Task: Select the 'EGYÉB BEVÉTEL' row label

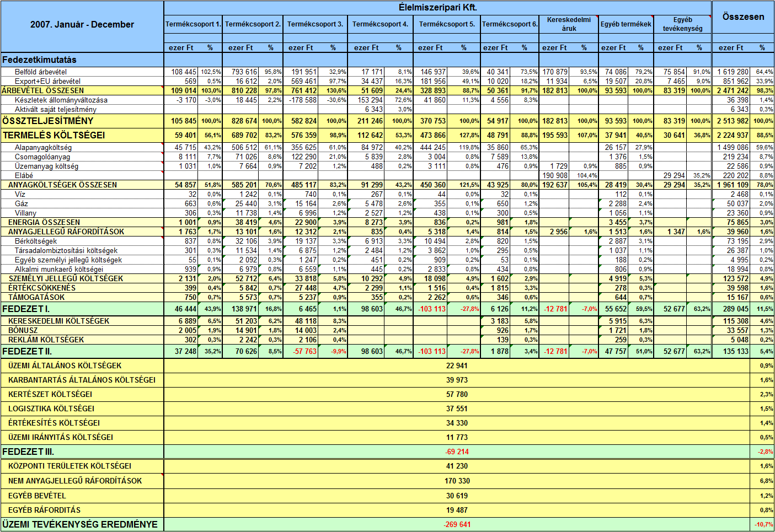Action: (37, 496)
